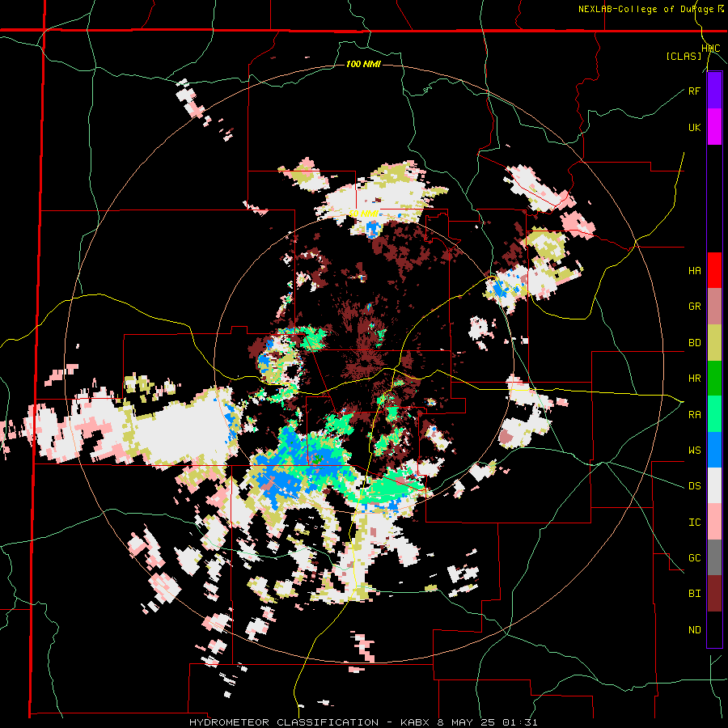Image resolution: width=728 pixels, height=728 pixels.
Task: Click the Hydrometeor Classification KABX caption
Action: [x=363, y=722]
